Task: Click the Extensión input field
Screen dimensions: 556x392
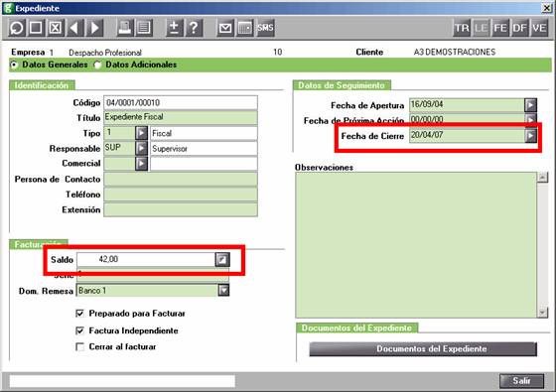Action: 181,209
